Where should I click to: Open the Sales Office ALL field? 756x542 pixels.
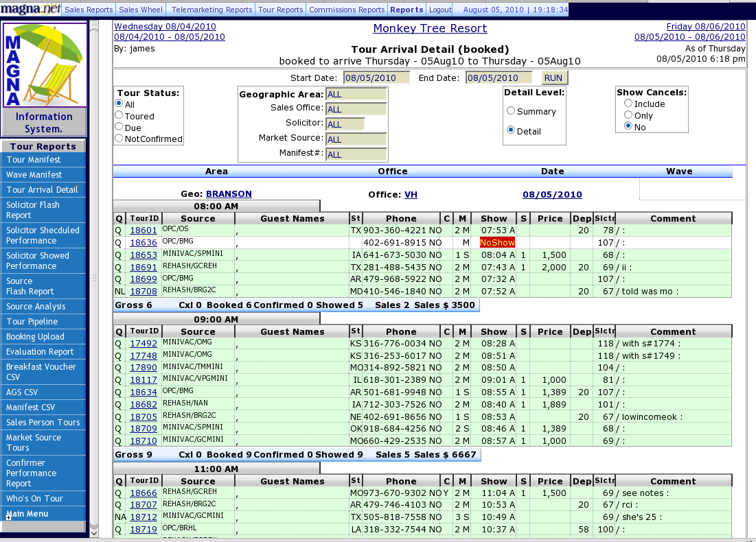click(356, 109)
